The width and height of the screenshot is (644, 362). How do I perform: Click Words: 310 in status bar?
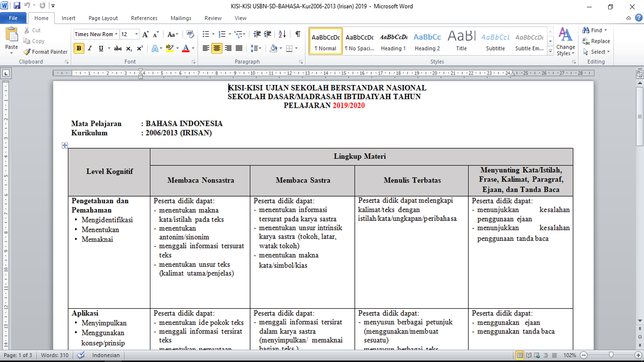pyautogui.click(x=55, y=355)
